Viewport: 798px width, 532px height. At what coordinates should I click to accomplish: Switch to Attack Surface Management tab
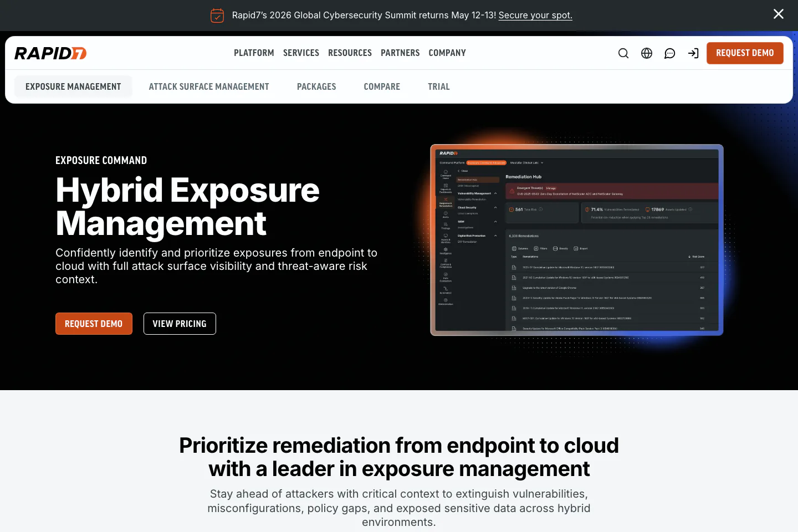[x=209, y=87]
